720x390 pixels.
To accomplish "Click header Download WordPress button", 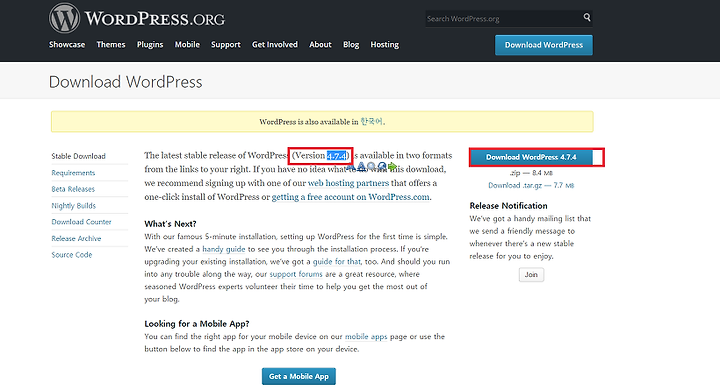I will [x=544, y=45].
